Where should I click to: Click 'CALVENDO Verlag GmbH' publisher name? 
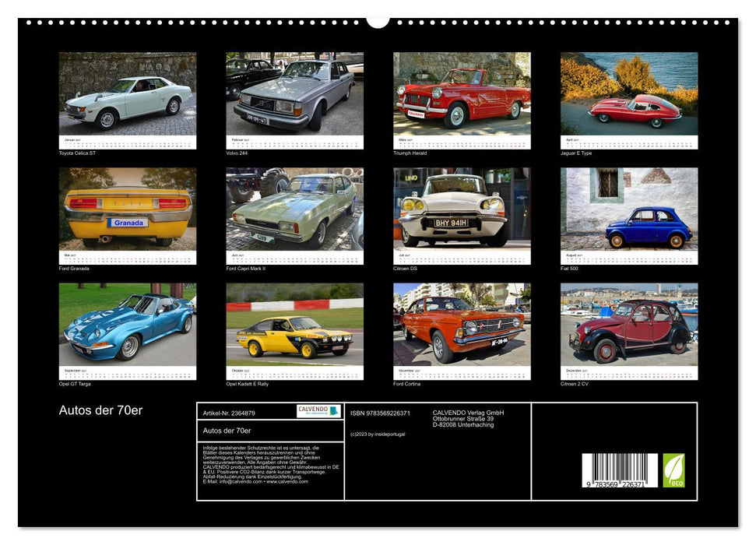click(x=468, y=413)
